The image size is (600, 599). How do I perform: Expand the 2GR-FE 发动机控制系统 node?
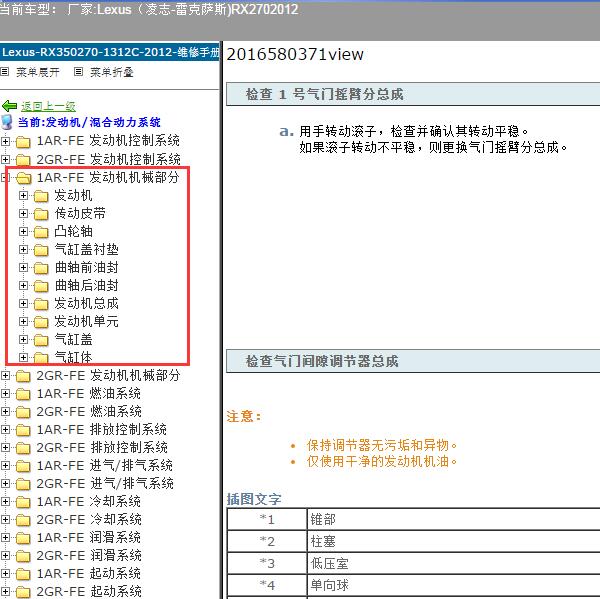pos(5,159)
